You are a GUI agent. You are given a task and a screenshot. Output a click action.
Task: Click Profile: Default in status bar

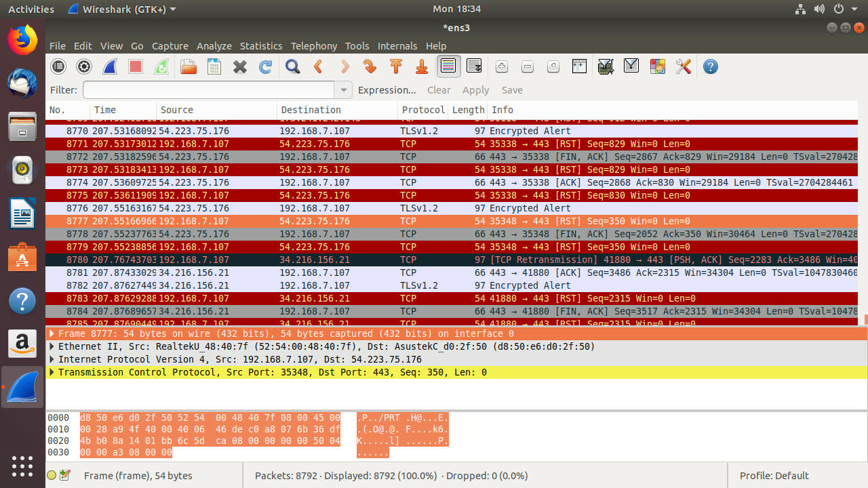coord(774,476)
